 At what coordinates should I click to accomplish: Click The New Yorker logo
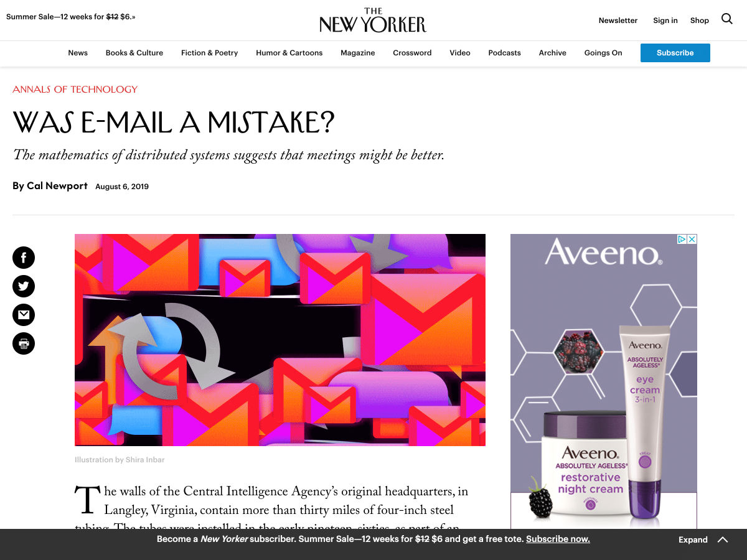pyautogui.click(x=373, y=20)
